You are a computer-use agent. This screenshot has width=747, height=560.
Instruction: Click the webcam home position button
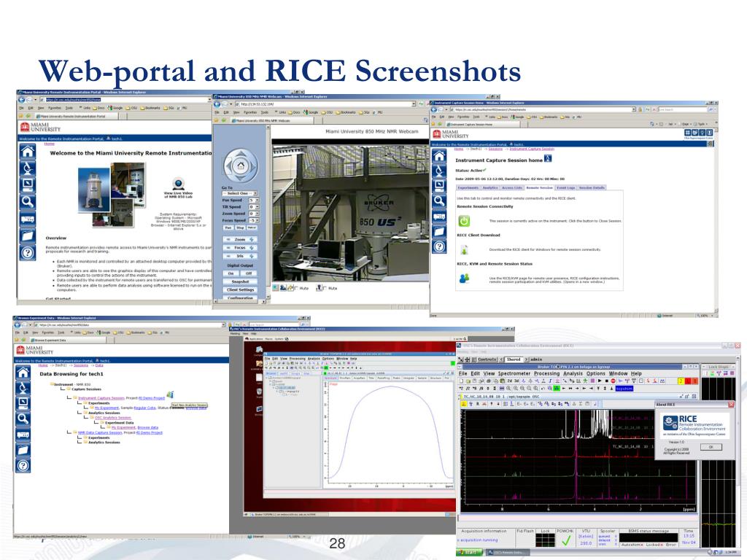(x=241, y=166)
